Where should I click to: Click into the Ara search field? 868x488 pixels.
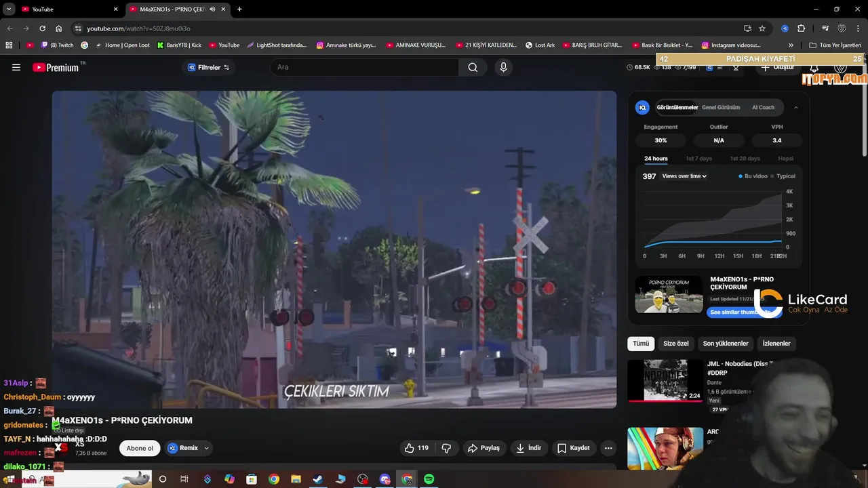364,67
